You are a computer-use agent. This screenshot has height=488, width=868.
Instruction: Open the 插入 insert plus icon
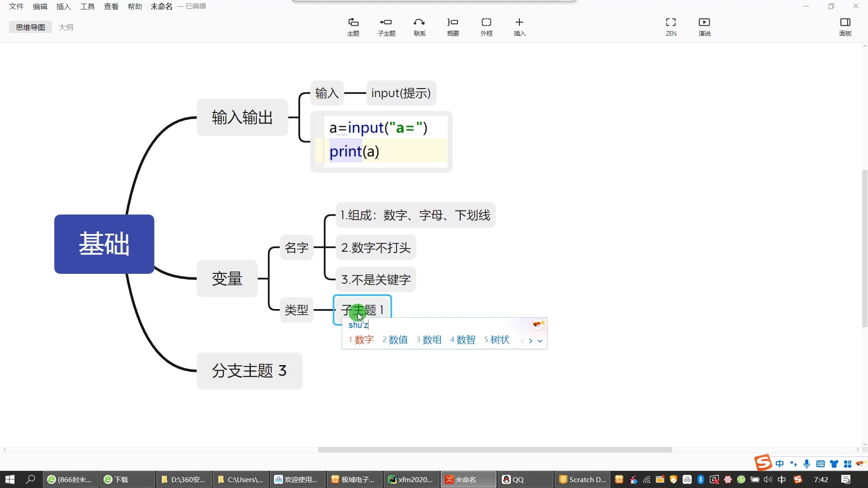tap(519, 26)
